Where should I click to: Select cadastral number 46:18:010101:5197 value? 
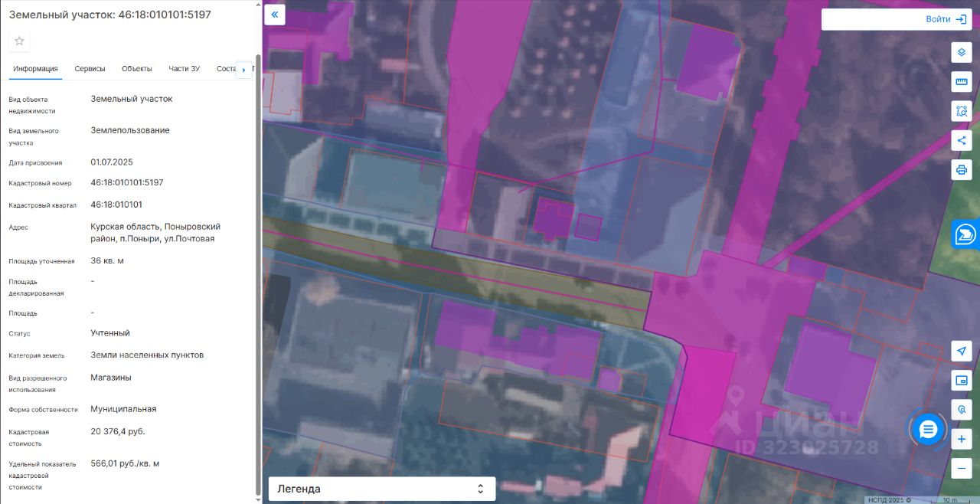tap(127, 183)
